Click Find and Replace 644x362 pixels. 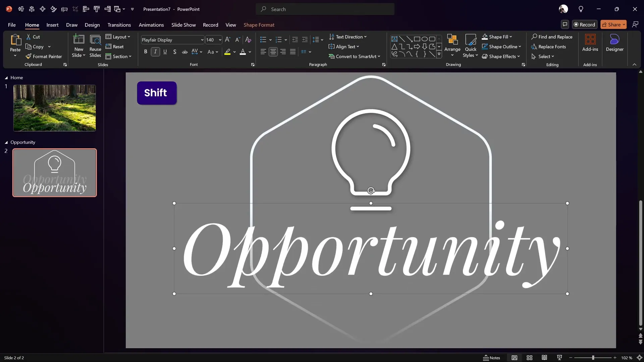(x=552, y=37)
